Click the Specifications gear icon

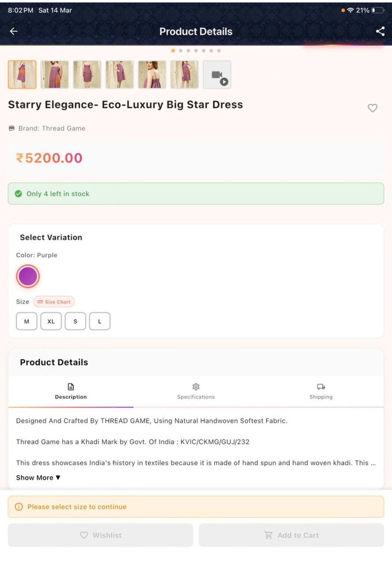[x=196, y=387]
